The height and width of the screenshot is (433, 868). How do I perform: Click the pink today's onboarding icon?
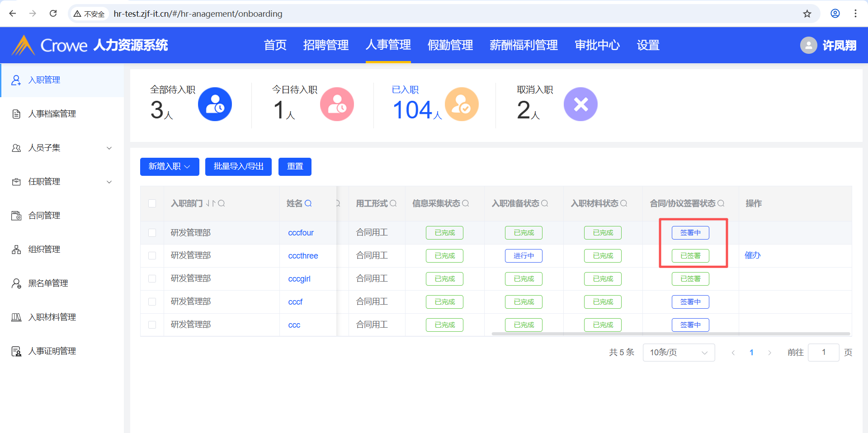[x=337, y=104]
